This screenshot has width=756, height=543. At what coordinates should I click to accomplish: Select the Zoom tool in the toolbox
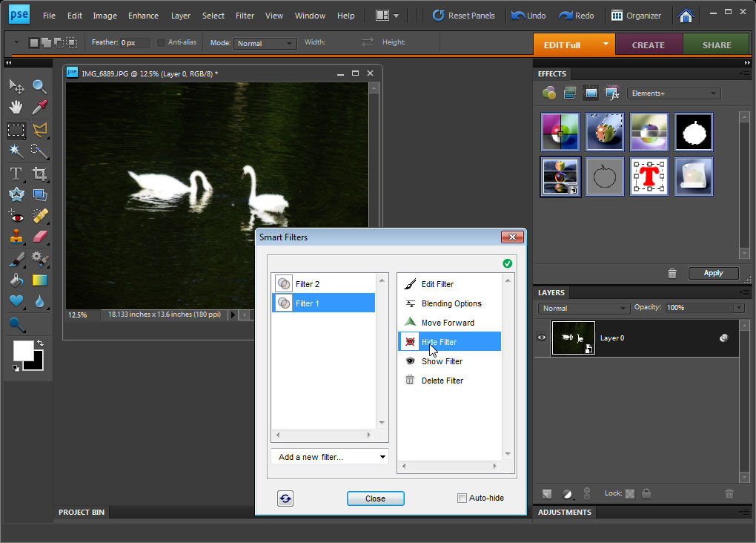tap(39, 86)
